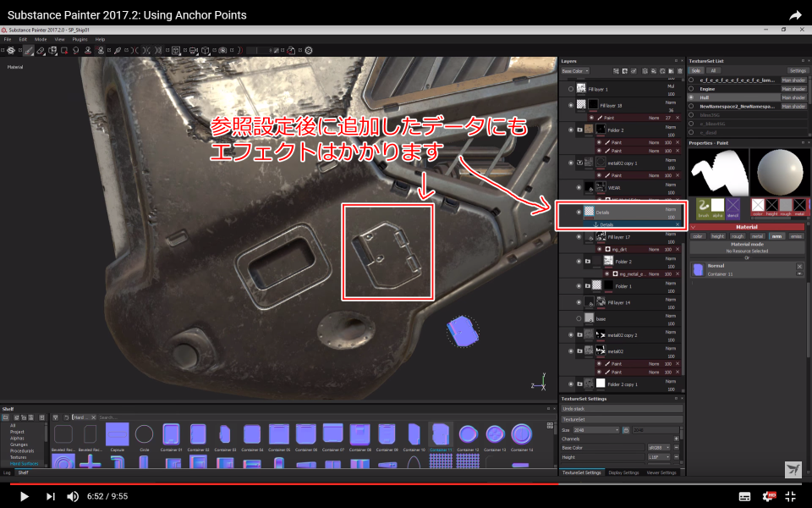Seek on the video progress bar
The width and height of the screenshot is (812, 508).
click(x=406, y=483)
